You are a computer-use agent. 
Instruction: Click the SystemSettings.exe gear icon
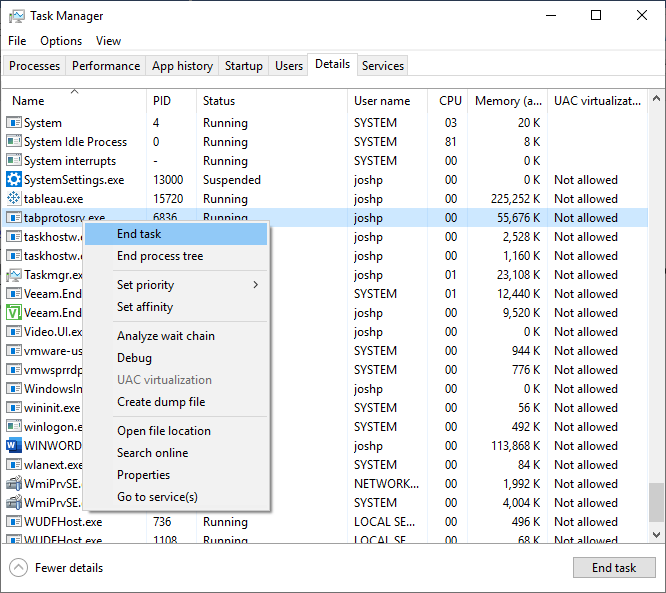tap(14, 180)
